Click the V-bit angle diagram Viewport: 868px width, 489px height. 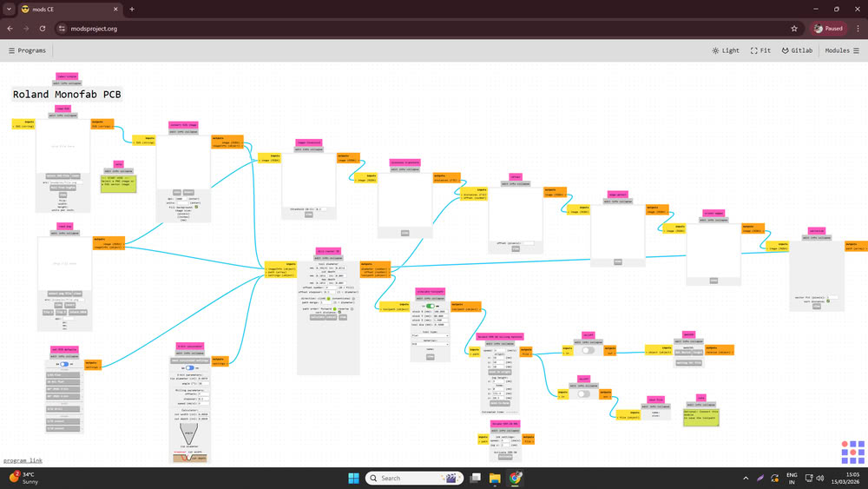(x=188, y=434)
